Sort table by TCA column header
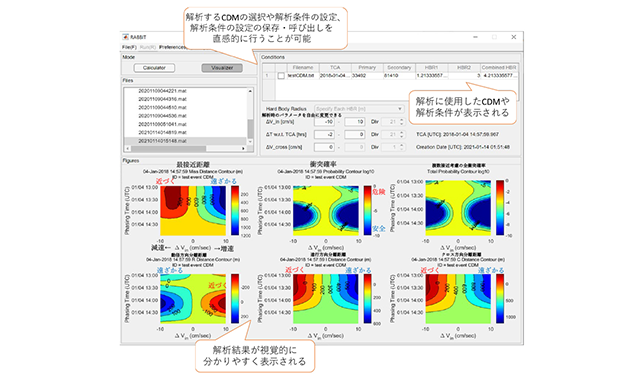The height and width of the screenshot is (380, 640). tap(335, 68)
